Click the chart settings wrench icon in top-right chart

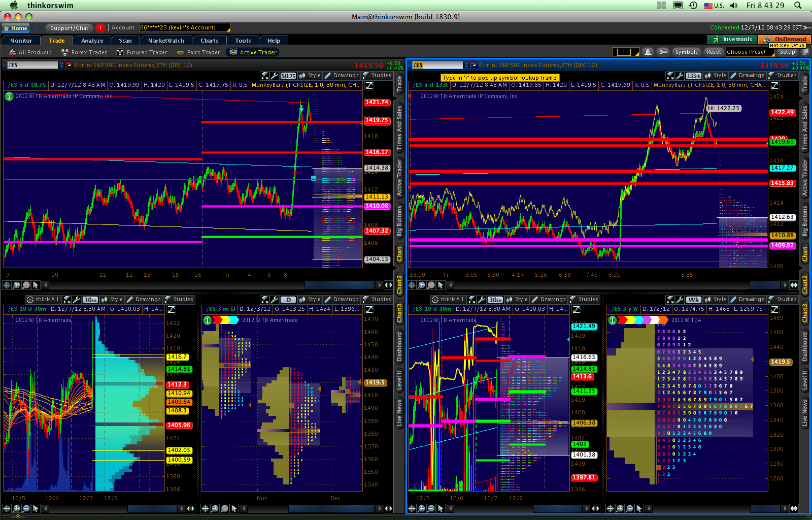tap(680, 76)
